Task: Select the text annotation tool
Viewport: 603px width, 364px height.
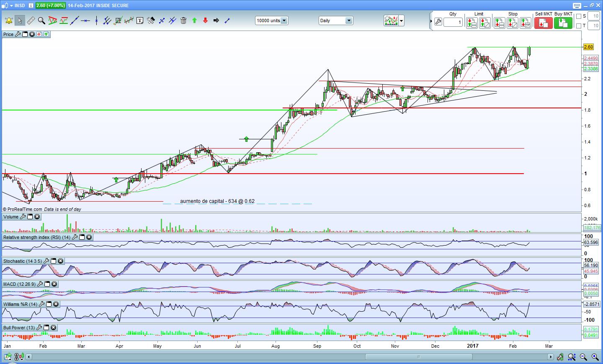Action: click(x=140, y=21)
